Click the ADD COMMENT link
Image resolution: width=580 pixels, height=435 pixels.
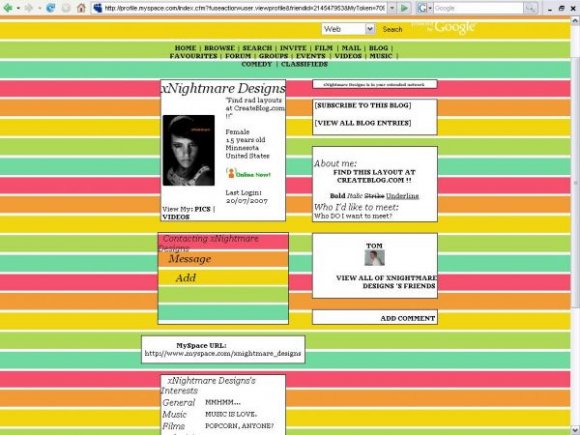point(408,318)
